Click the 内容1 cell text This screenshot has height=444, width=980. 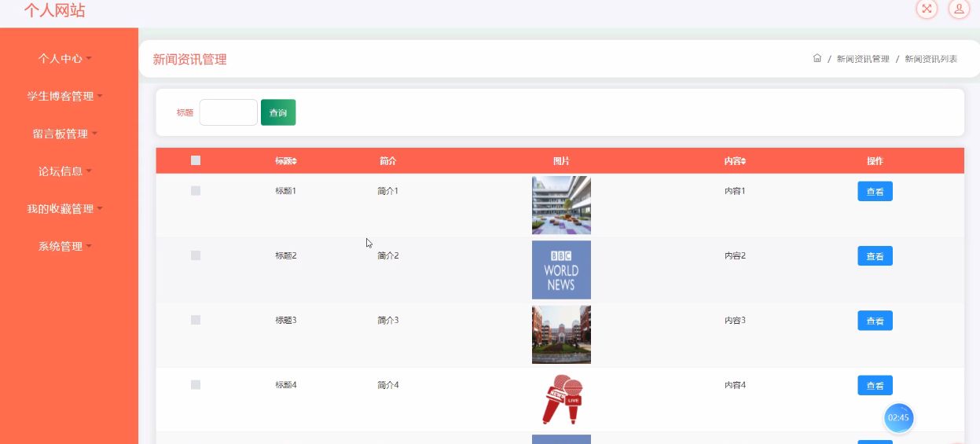pyautogui.click(x=735, y=191)
